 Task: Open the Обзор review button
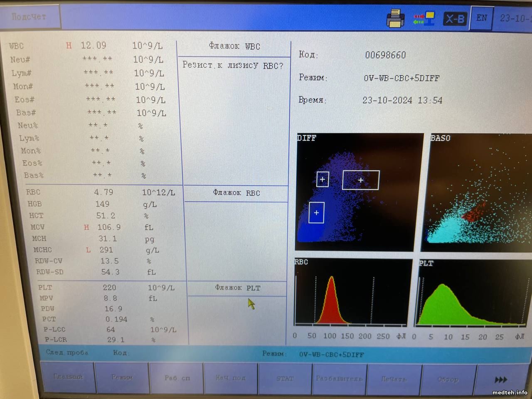click(448, 379)
